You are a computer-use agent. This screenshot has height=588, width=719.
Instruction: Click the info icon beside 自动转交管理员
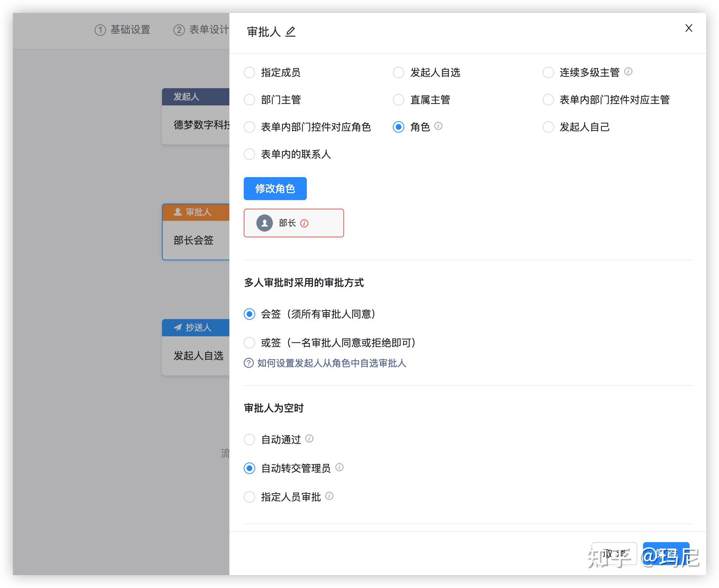340,467
